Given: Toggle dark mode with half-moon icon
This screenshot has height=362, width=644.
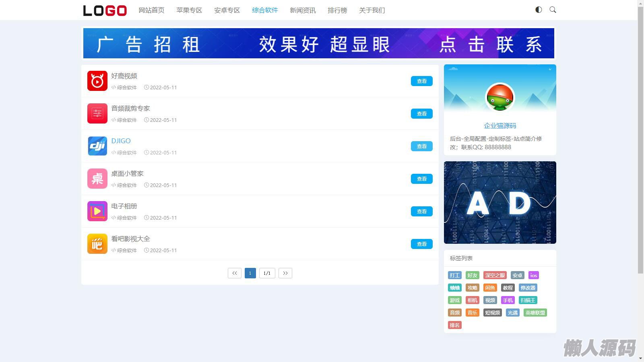Looking at the screenshot, I should click(539, 10).
